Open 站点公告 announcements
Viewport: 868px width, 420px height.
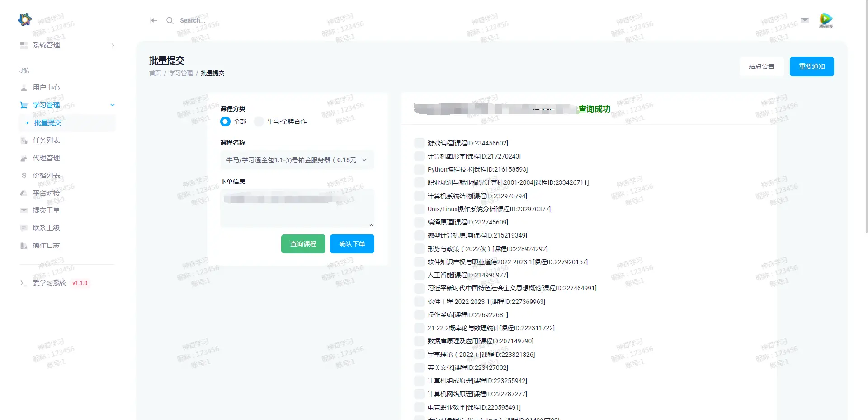(x=761, y=66)
